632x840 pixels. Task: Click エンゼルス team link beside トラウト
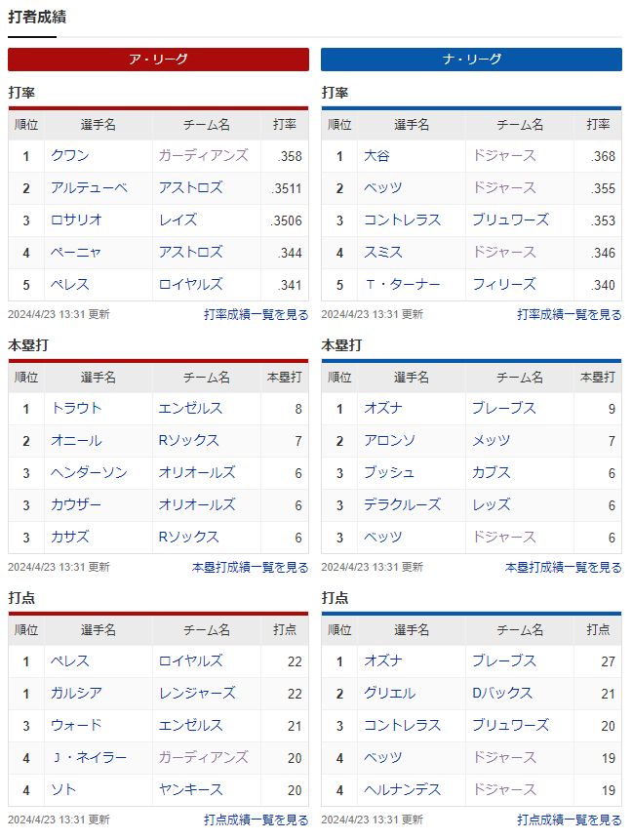click(x=190, y=408)
